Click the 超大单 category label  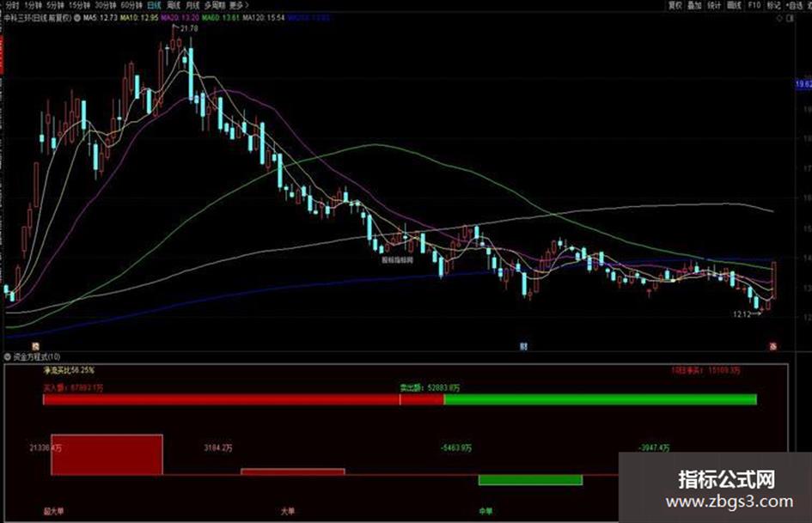coord(54,512)
